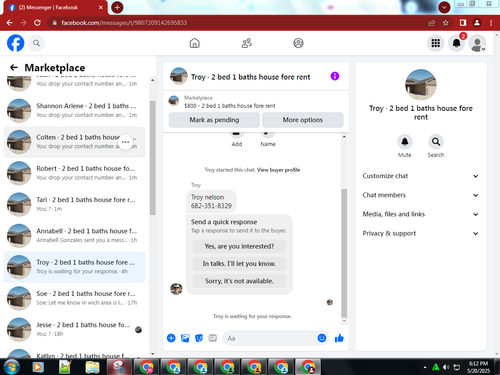Viewport: 500px width, 375px height.
Task: Search in conversation magnifier icon
Action: tap(436, 142)
